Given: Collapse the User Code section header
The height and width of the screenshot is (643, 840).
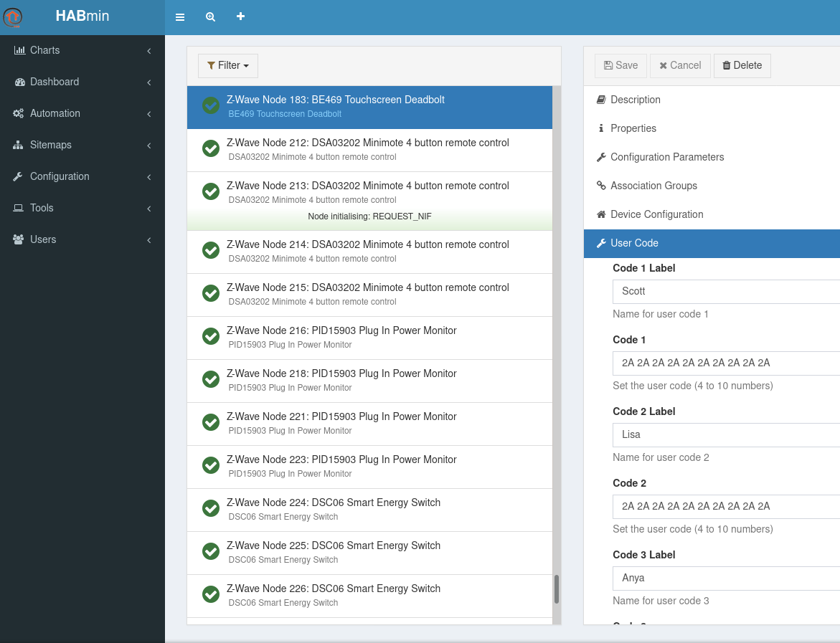Looking at the screenshot, I should [634, 243].
